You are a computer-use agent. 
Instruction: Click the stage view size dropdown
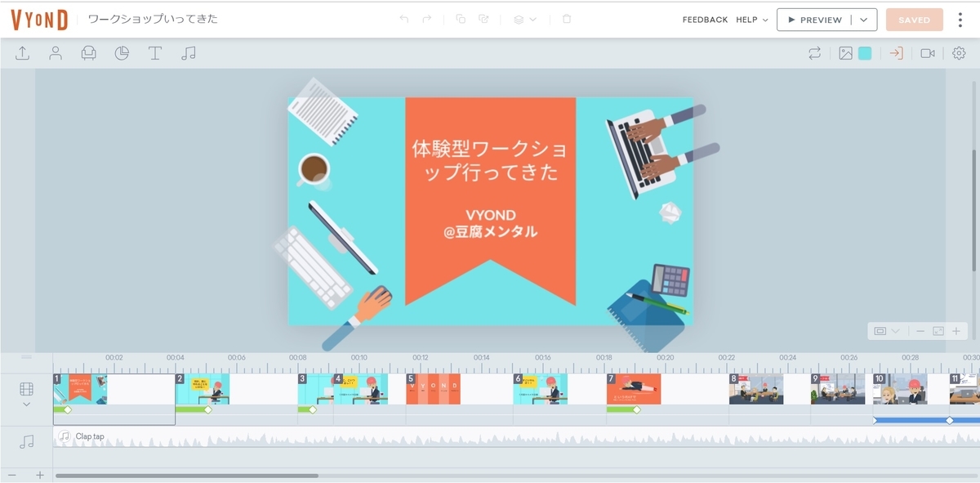click(x=887, y=331)
